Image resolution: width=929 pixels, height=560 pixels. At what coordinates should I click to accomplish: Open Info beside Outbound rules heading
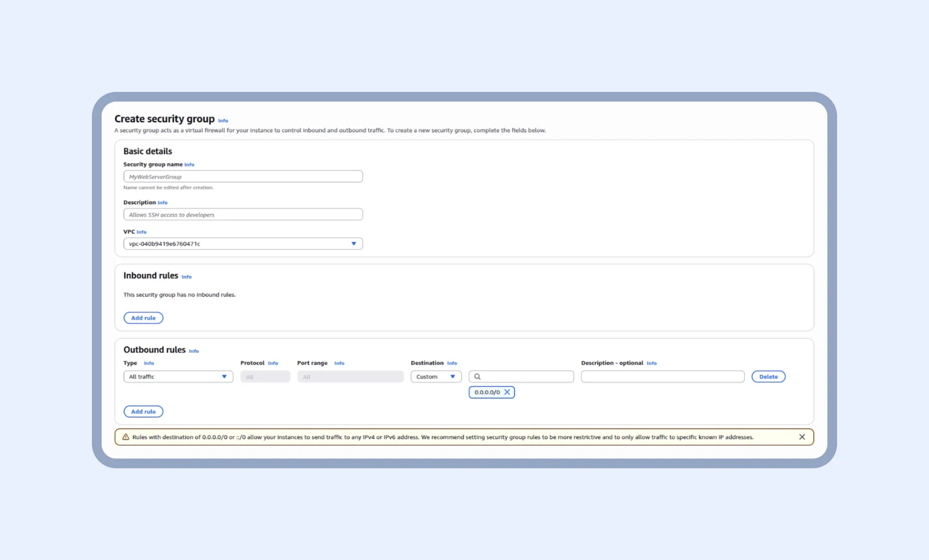[194, 351]
